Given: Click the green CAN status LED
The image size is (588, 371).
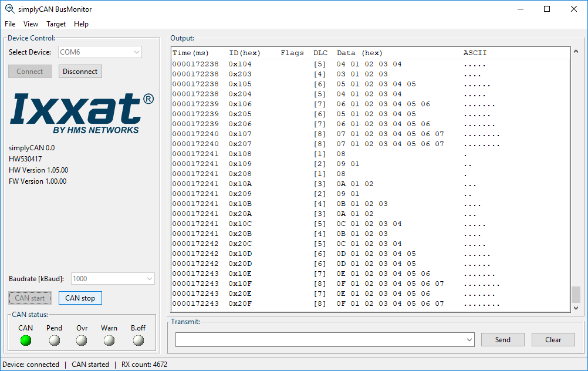Looking at the screenshot, I should pos(25,340).
